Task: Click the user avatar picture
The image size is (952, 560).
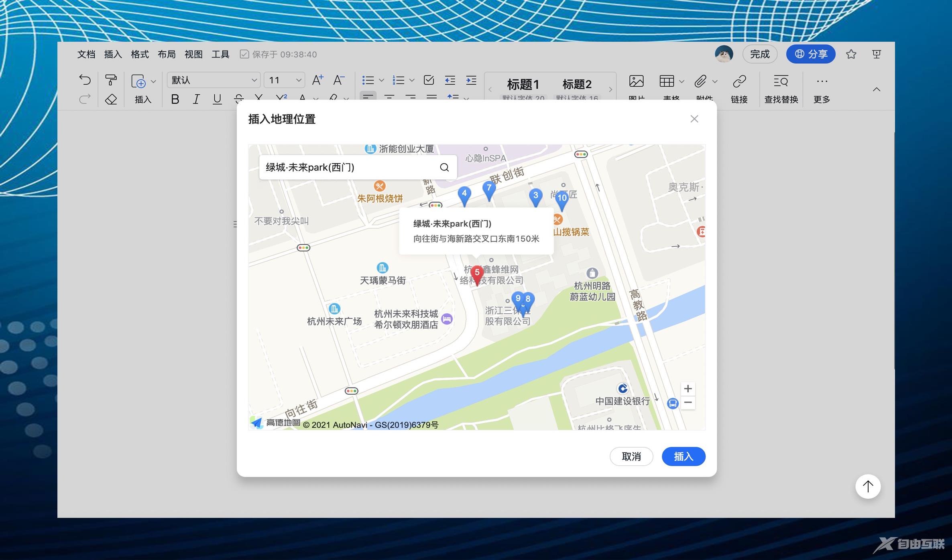Action: click(724, 54)
